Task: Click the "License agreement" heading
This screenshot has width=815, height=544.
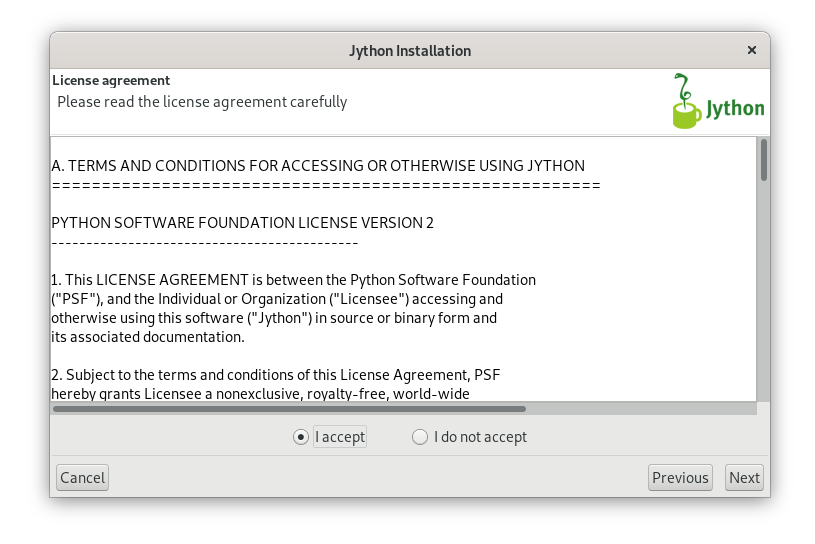Action: [x=111, y=81]
